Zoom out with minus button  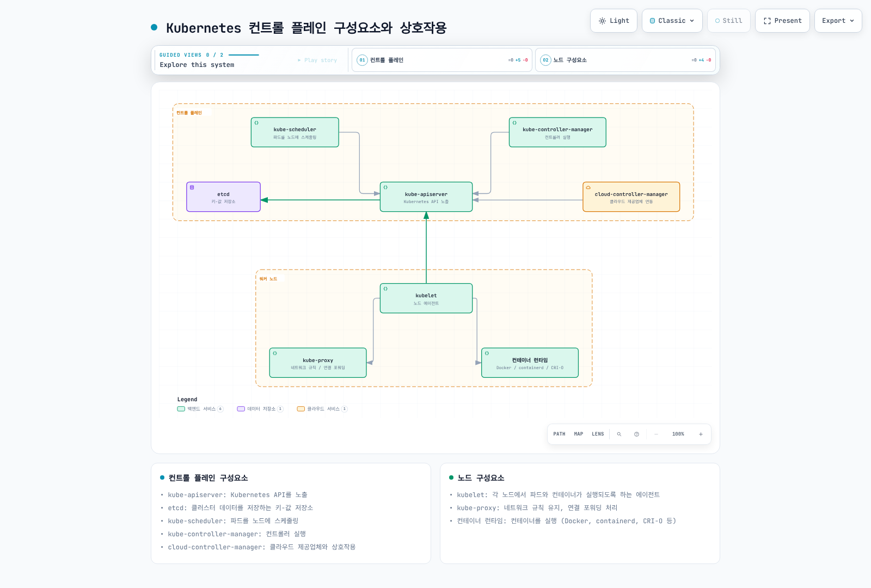[x=656, y=434]
